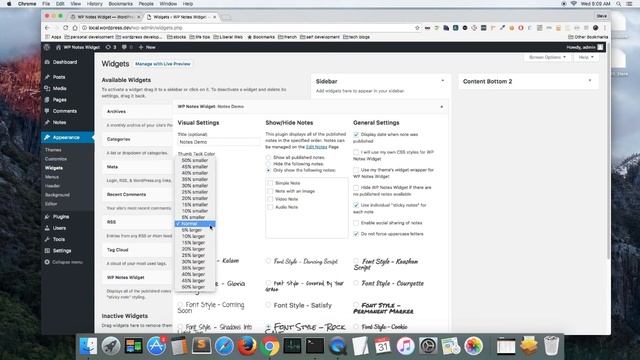Click the WordPress logo in admin bar
Screen dimensions: 640x360
tap(47, 47)
